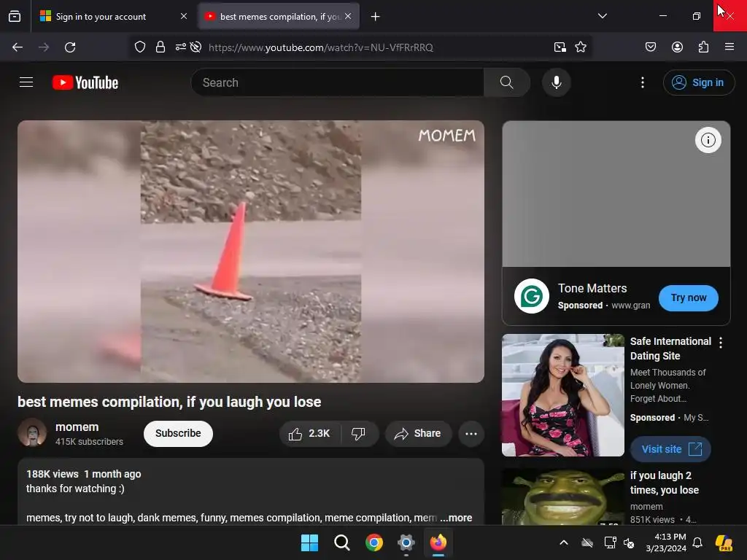Click the search magnifier button
The image size is (747, 560).
507,82
